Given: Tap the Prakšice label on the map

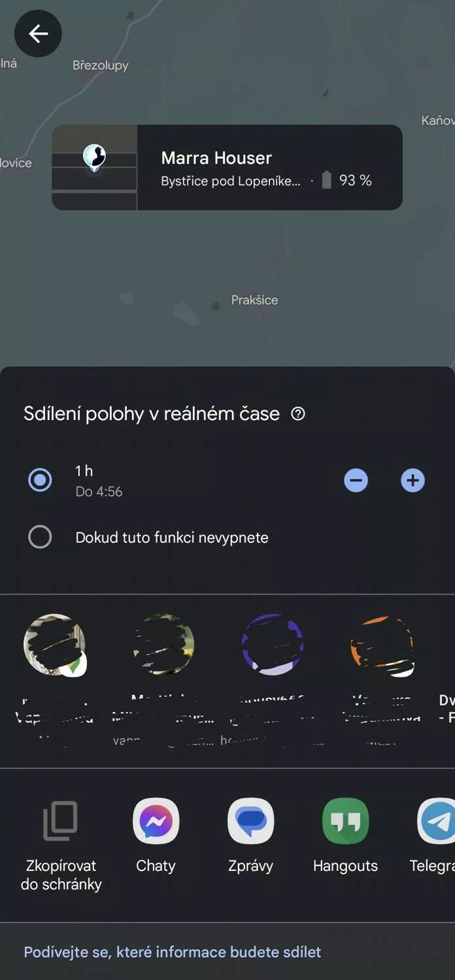Looking at the screenshot, I should coord(254,300).
